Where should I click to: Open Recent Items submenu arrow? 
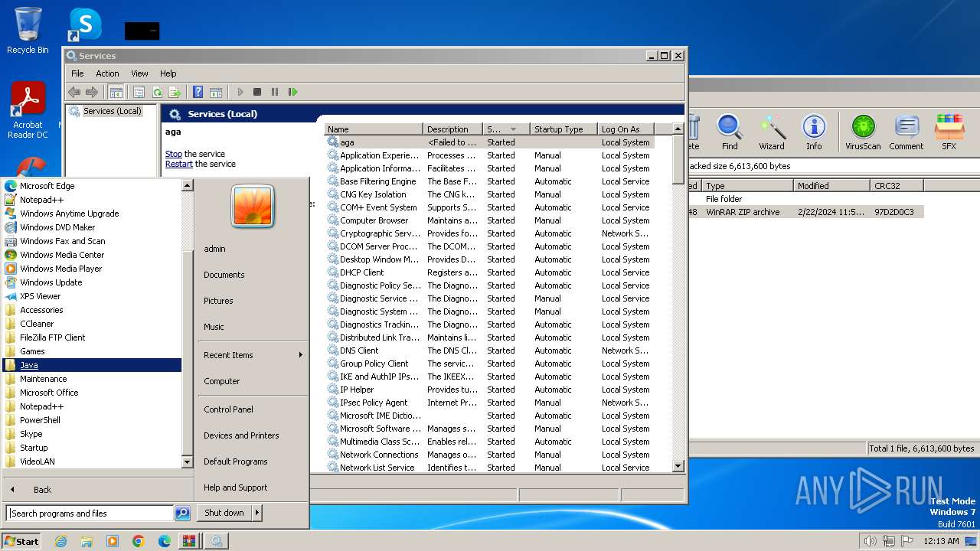click(x=301, y=355)
